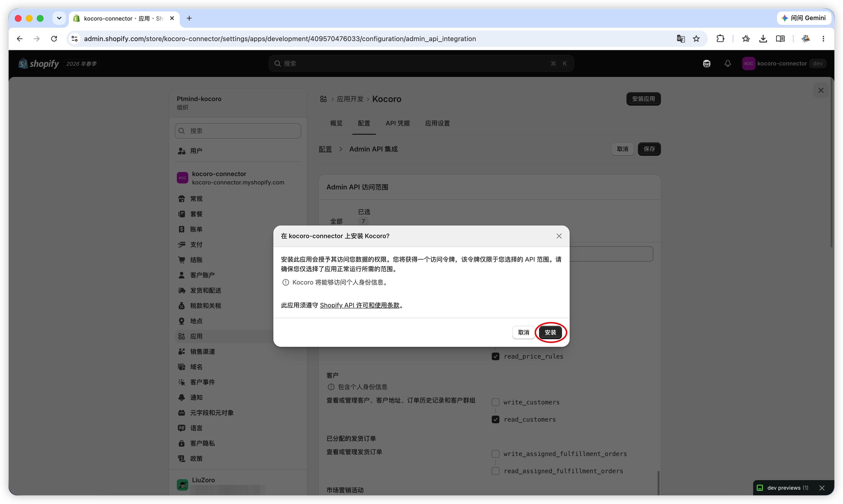Click 取消 in the install dialog

pos(523,332)
